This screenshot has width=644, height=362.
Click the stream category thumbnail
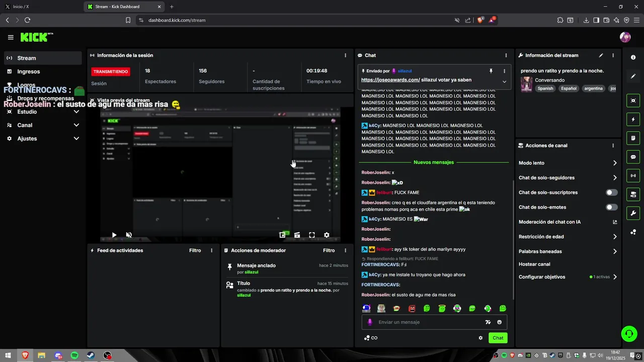point(526,84)
